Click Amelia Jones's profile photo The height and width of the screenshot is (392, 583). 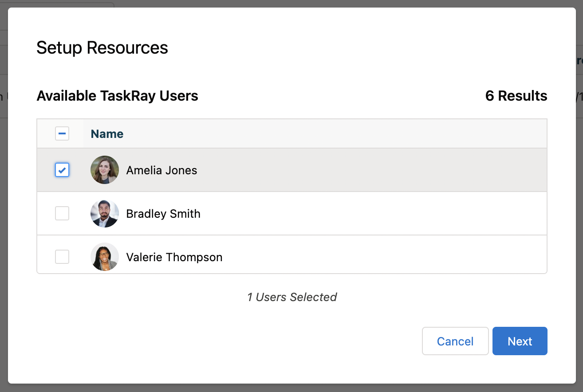click(x=104, y=170)
